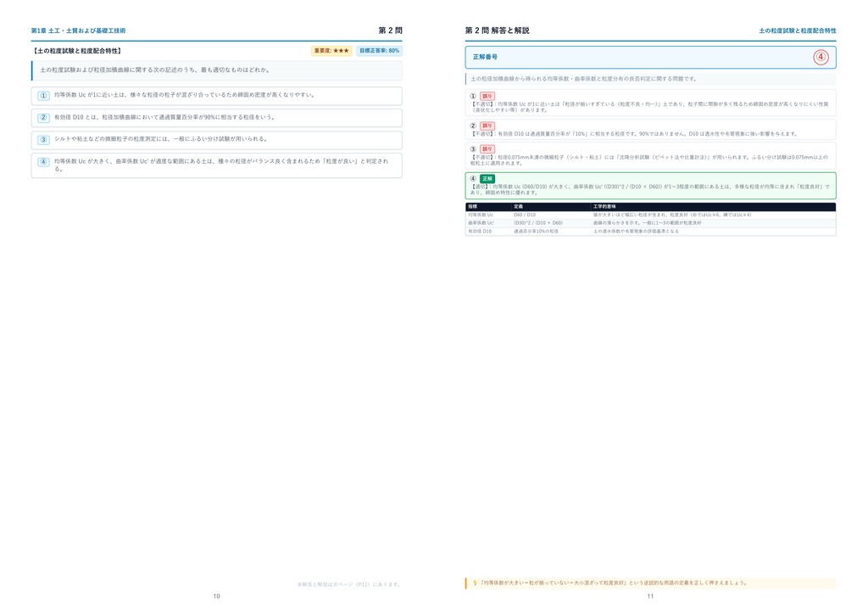Screen dimensions: 868x614
Task: Click page number 11 at the bottom
Action: tap(650, 596)
